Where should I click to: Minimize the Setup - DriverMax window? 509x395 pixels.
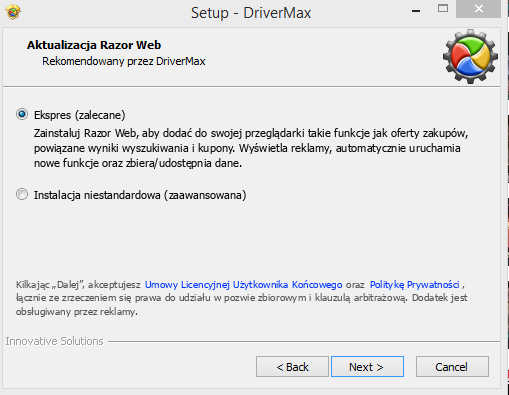tap(416, 11)
